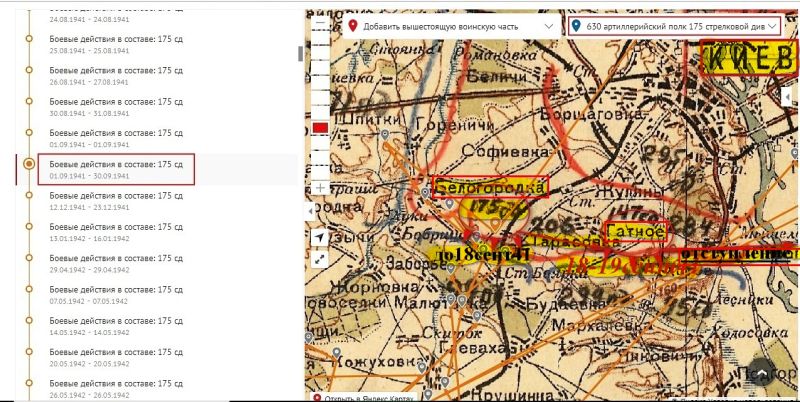
Task: Toggle fullscreen map with the expand icon
Action: coord(319,259)
